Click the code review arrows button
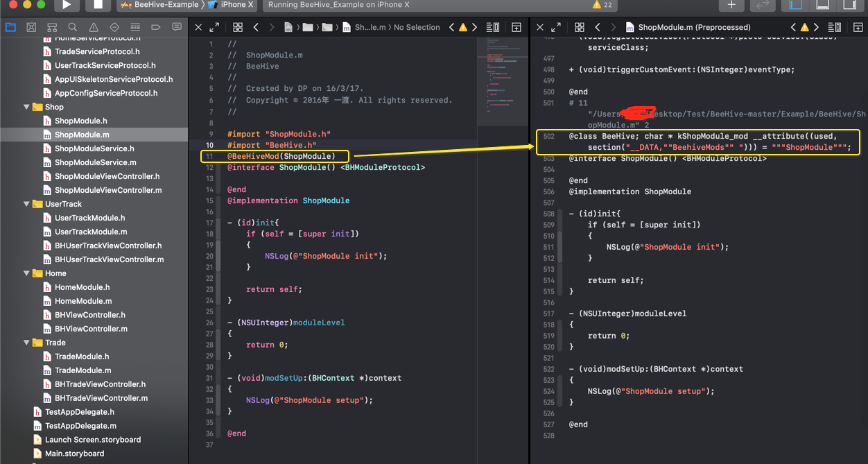Screen dimensions: 868x464 point(762,5)
